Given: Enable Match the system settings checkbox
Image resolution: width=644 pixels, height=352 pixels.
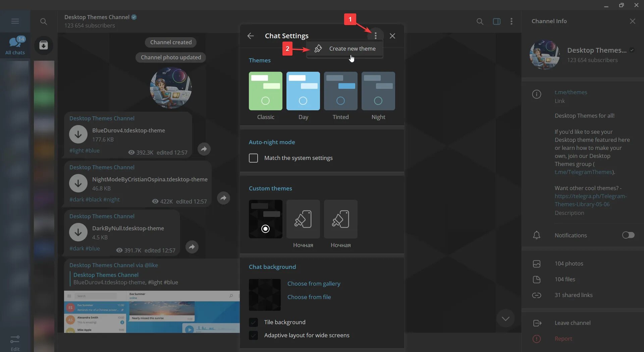Looking at the screenshot, I should 254,158.
